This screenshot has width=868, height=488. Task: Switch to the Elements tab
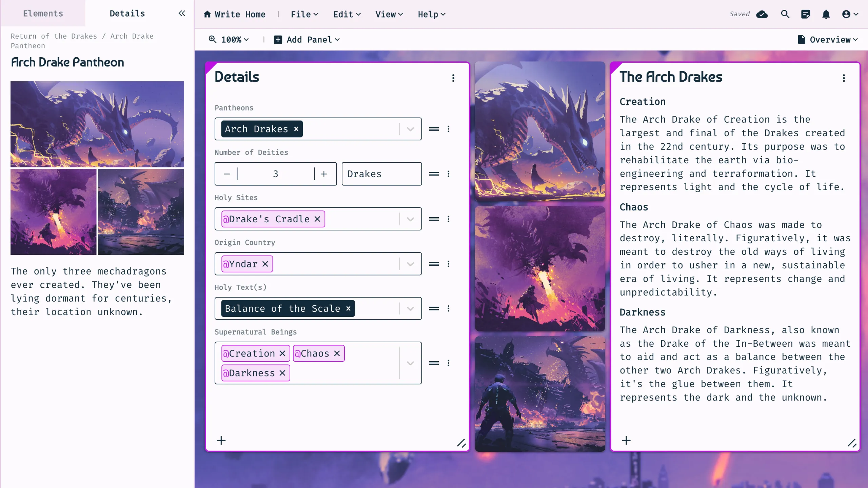43,14
